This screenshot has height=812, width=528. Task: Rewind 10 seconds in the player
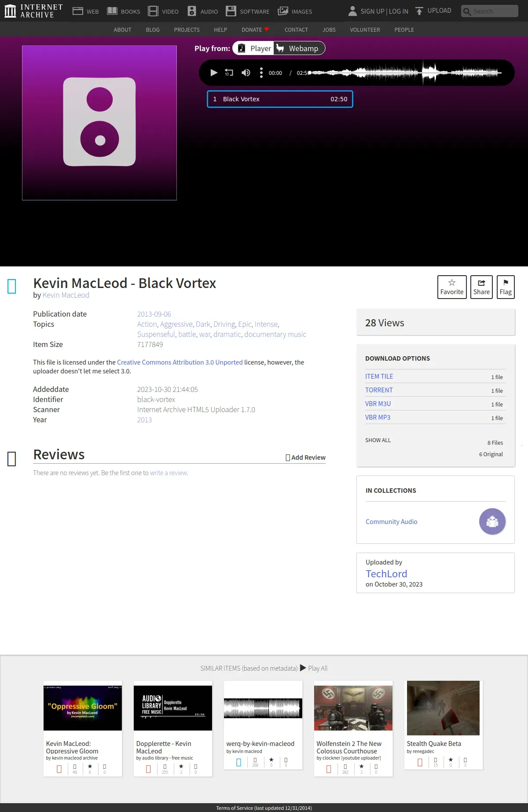(229, 73)
